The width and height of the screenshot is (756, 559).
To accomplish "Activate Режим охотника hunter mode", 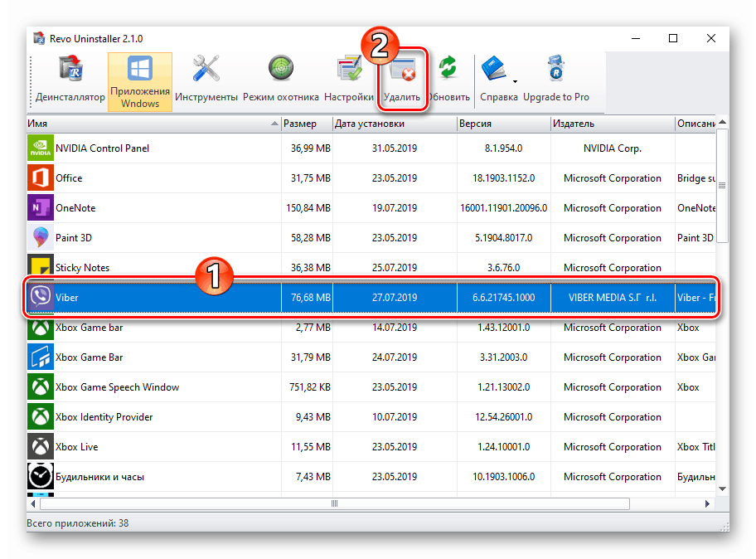I will coord(280,80).
